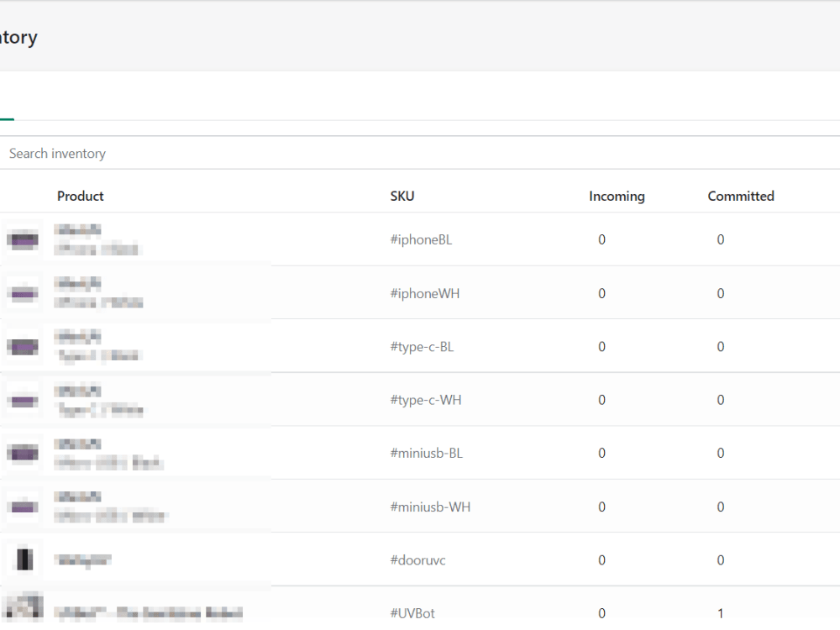This screenshot has width=840, height=630.
Task: Select the SKU text #iphoneBL
Action: click(421, 239)
